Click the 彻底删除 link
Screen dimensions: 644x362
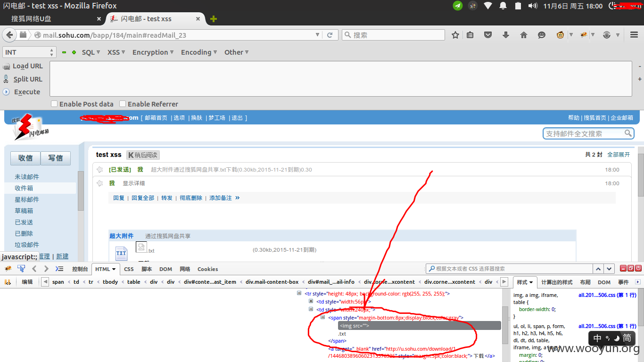pos(191,198)
